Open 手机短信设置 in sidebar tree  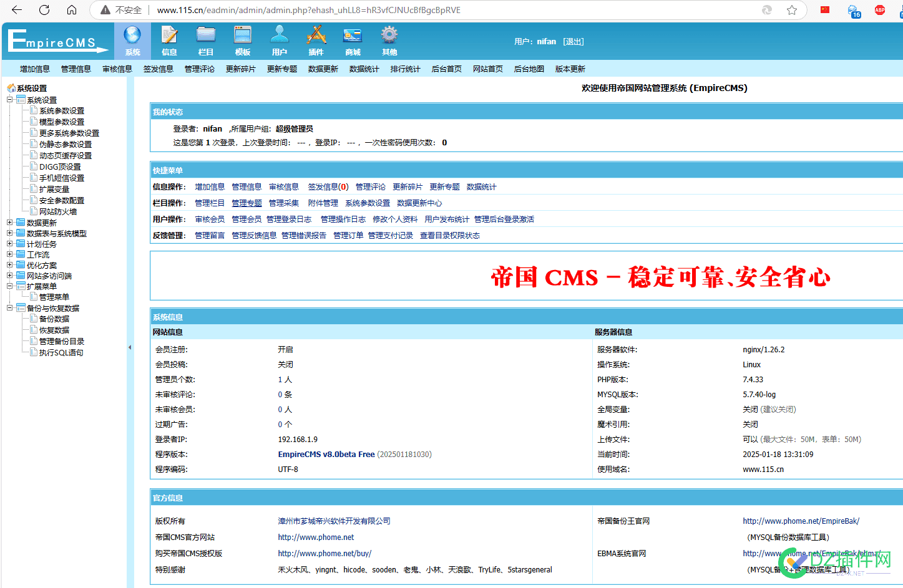tap(62, 178)
